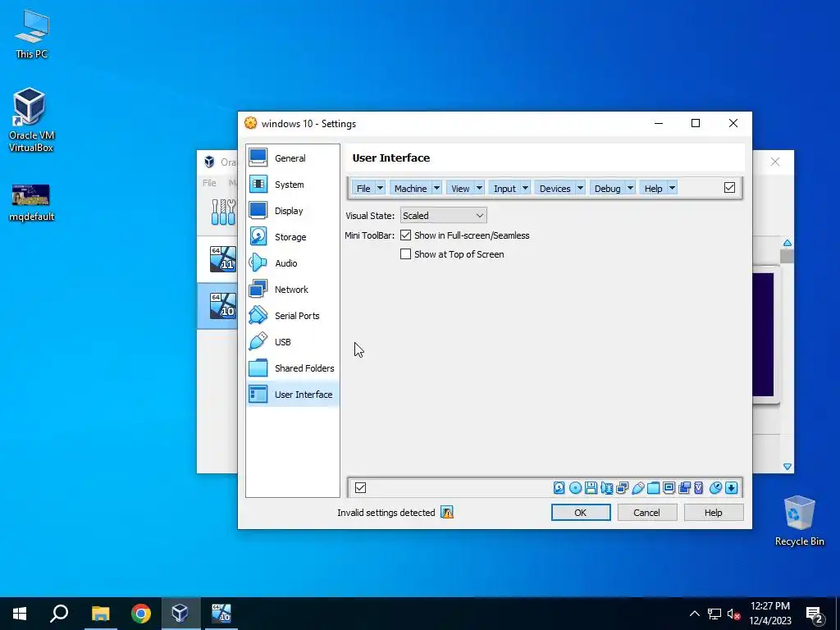The image size is (840, 630).
Task: Expand the View menu arrow
Action: [479, 188]
